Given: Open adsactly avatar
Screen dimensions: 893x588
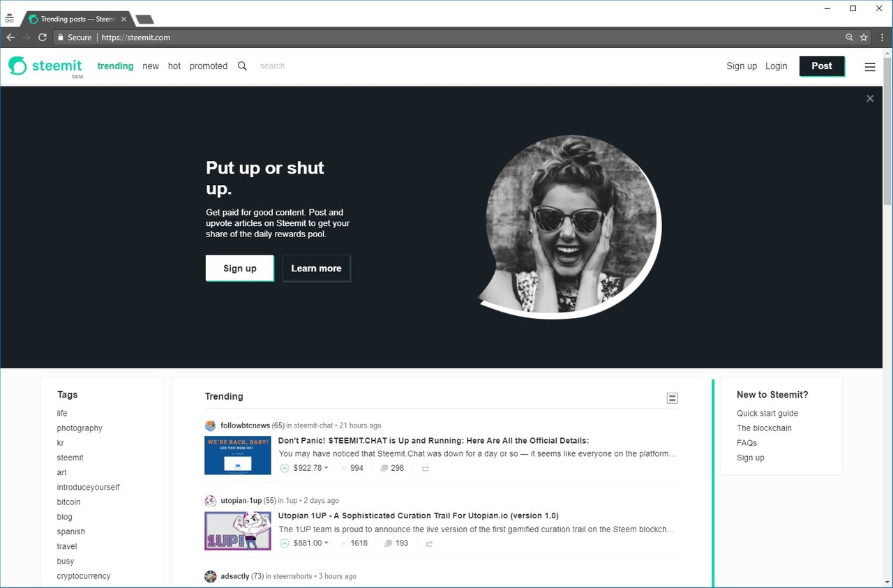Looking at the screenshot, I should click(210, 576).
